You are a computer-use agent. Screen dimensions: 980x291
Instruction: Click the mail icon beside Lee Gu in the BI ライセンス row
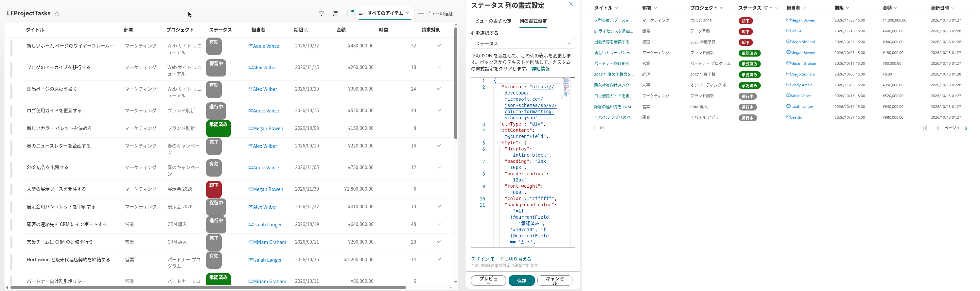tap(788, 31)
